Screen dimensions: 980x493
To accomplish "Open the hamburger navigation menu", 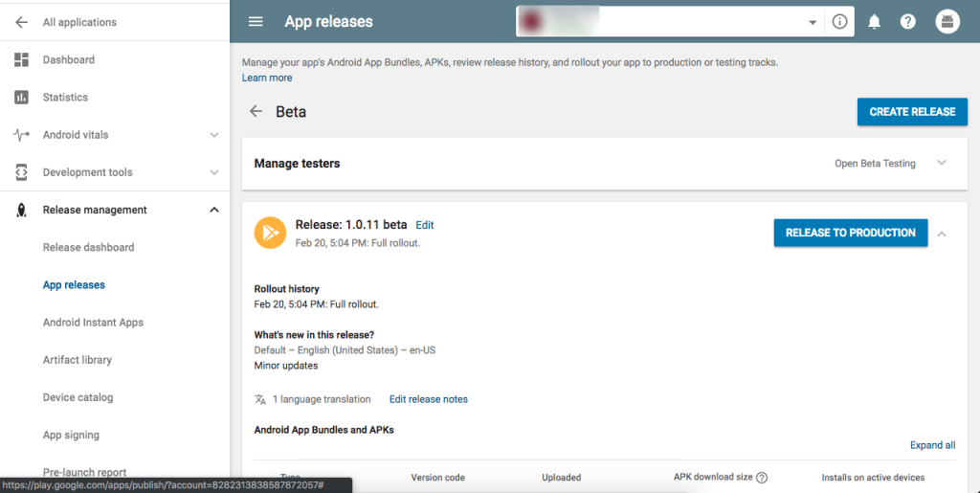I will (256, 22).
